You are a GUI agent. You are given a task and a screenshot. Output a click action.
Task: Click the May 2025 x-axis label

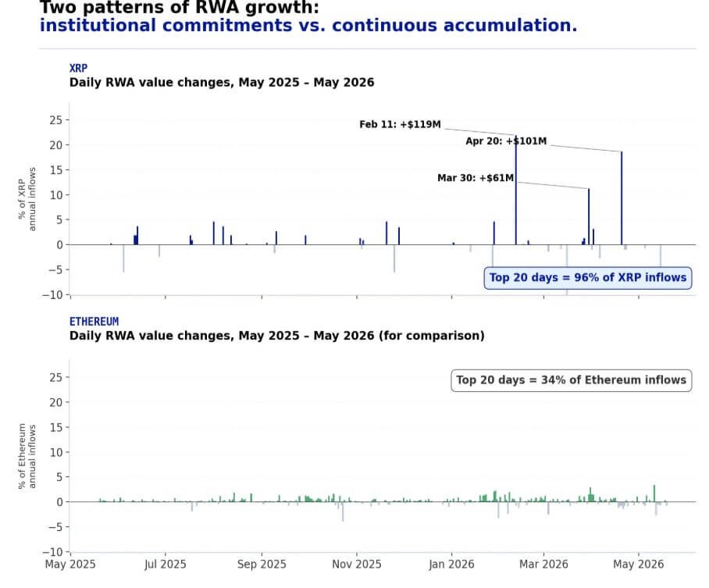[x=70, y=565]
